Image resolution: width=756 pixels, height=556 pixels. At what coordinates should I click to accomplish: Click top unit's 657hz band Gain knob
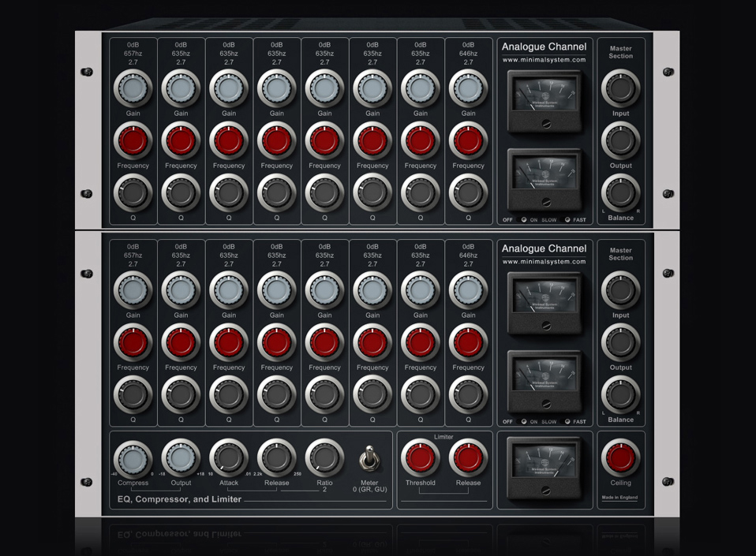133,88
